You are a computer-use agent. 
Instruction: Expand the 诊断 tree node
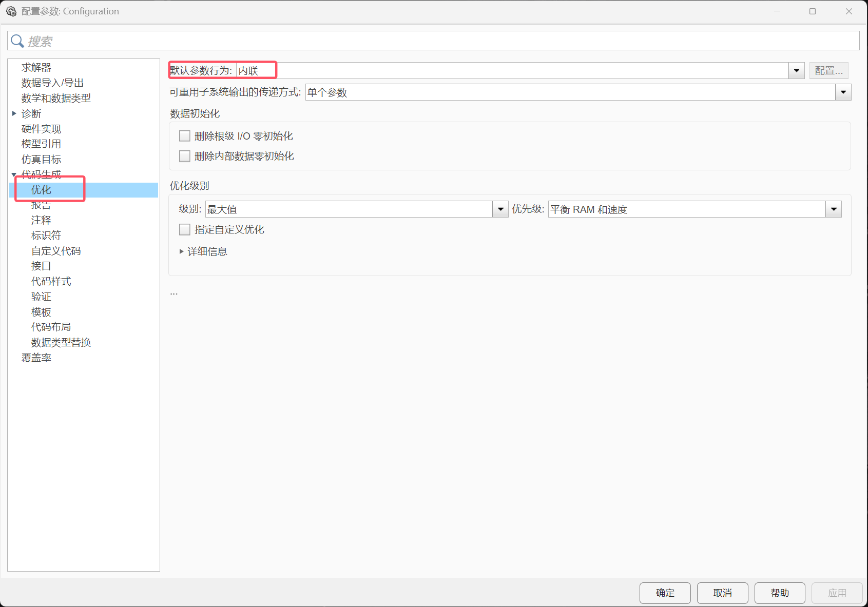point(14,113)
